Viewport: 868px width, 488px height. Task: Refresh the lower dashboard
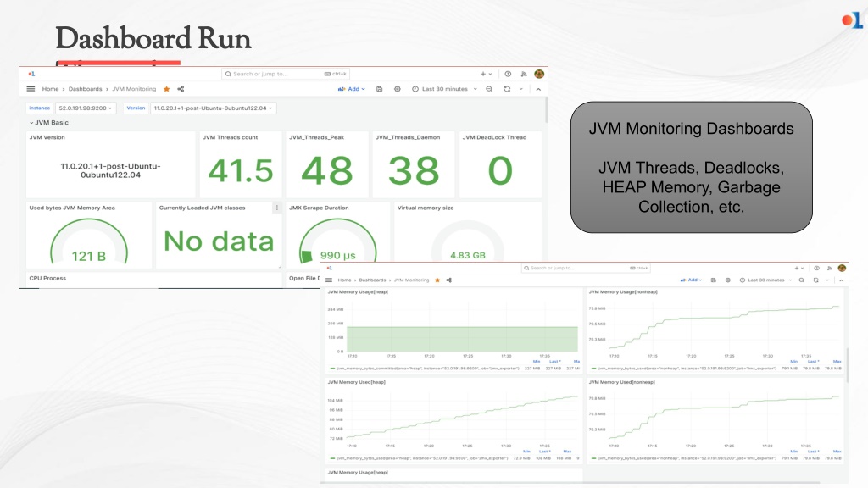point(816,280)
